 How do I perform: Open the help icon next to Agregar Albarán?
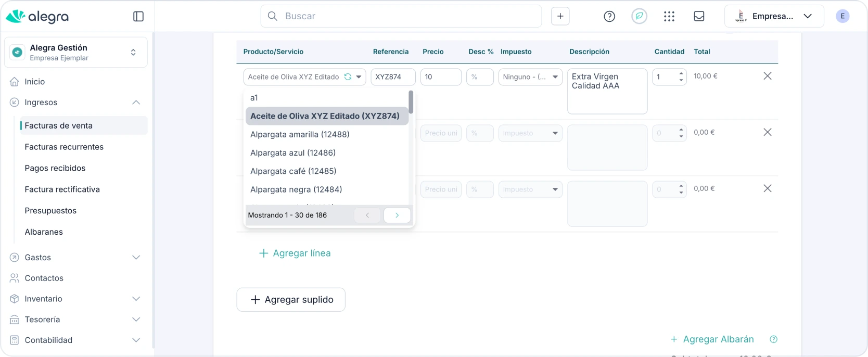click(773, 339)
